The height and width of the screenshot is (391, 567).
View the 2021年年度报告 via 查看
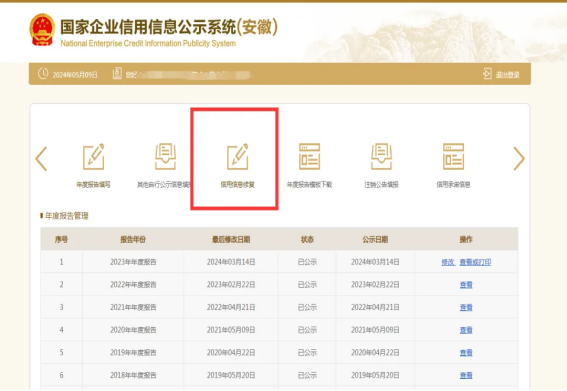point(466,307)
